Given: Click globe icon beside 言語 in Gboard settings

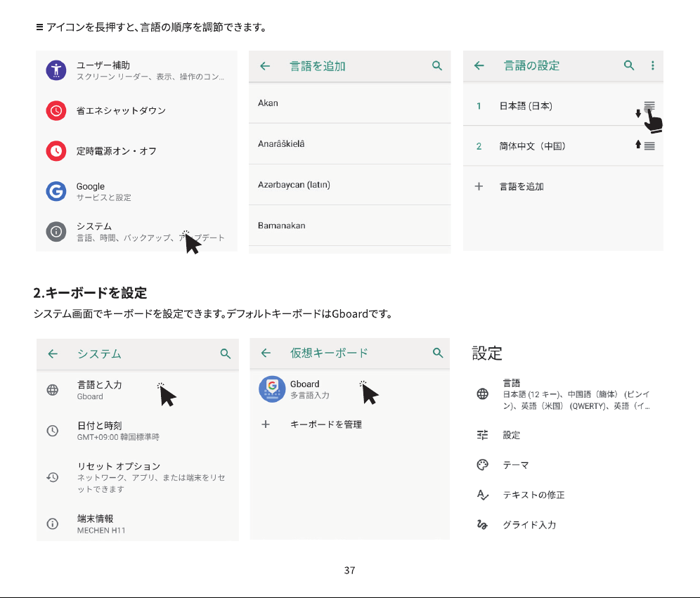Looking at the screenshot, I should pyautogui.click(x=483, y=394).
